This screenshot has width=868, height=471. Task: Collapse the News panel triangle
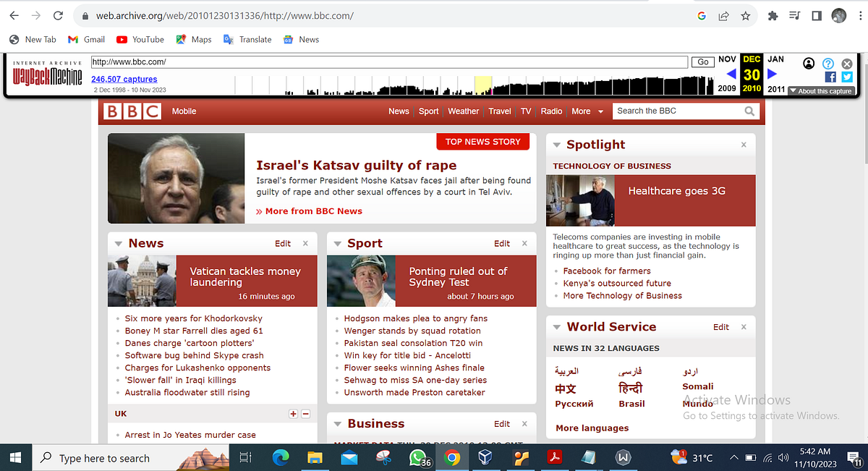118,244
